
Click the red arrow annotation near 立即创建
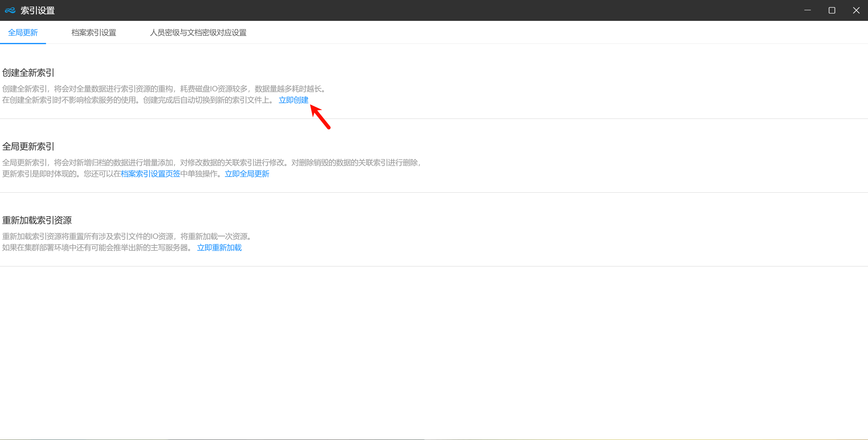320,117
